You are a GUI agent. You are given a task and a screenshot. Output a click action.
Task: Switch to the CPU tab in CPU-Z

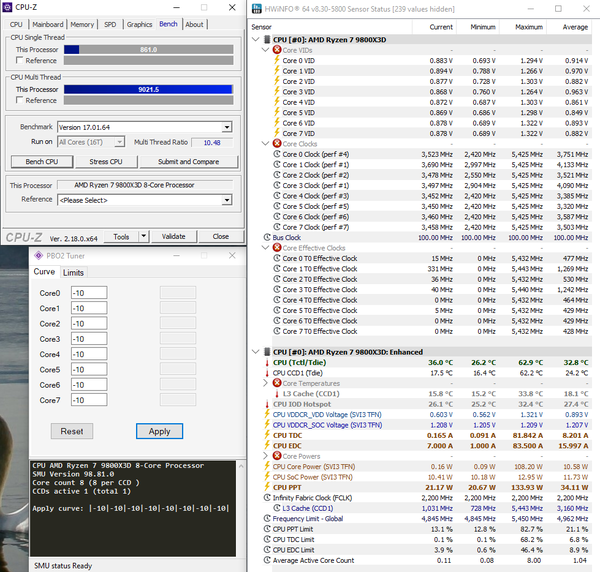coord(16,24)
